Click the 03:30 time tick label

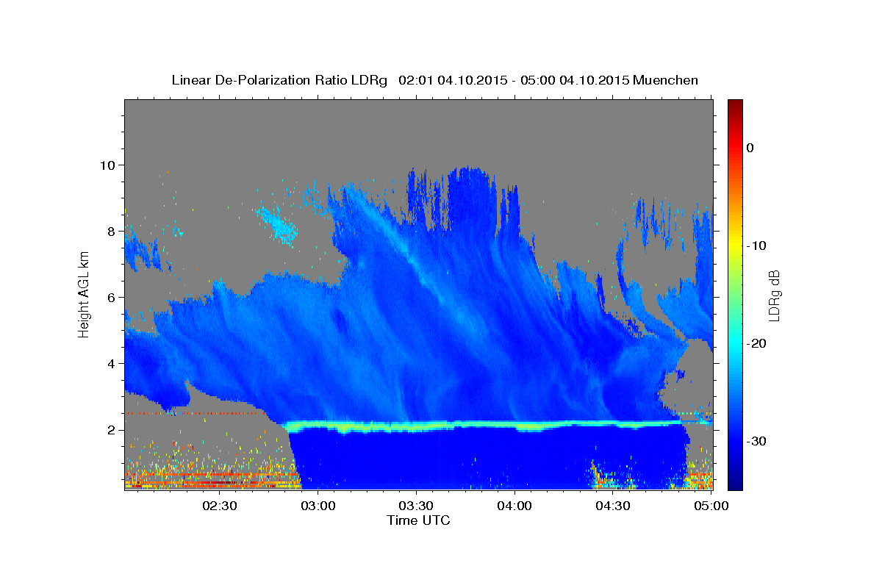[416, 506]
